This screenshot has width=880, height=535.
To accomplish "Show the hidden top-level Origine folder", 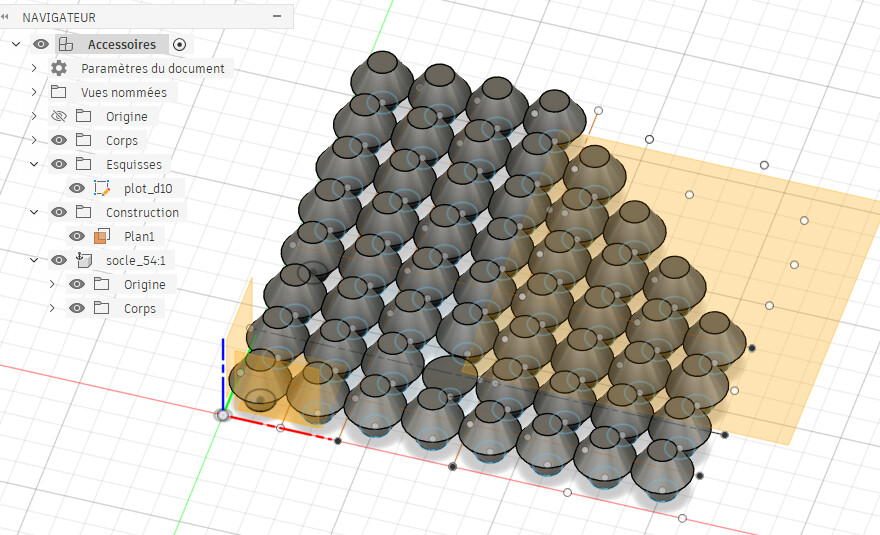I will 59,116.
